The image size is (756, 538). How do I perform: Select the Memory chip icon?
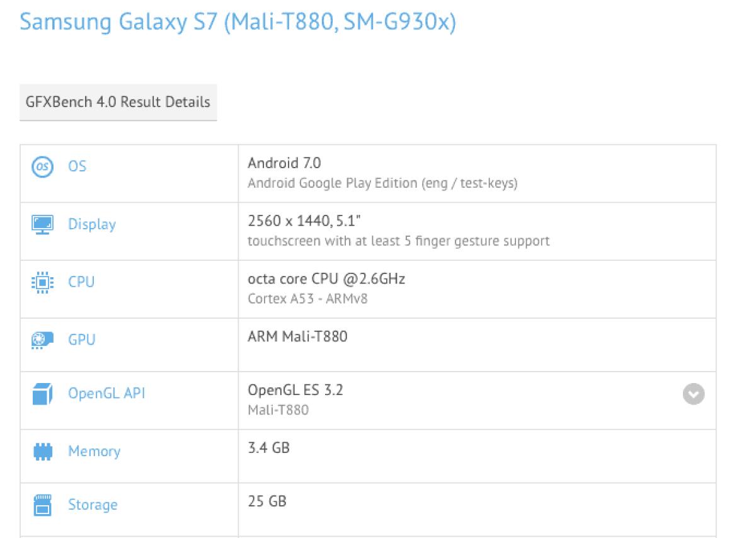tap(43, 451)
